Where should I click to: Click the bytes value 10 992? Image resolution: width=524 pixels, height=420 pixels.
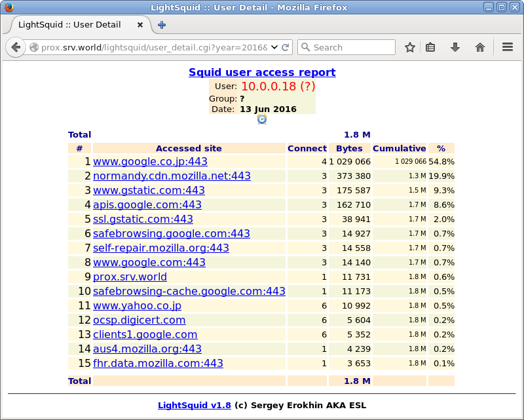tap(356, 305)
